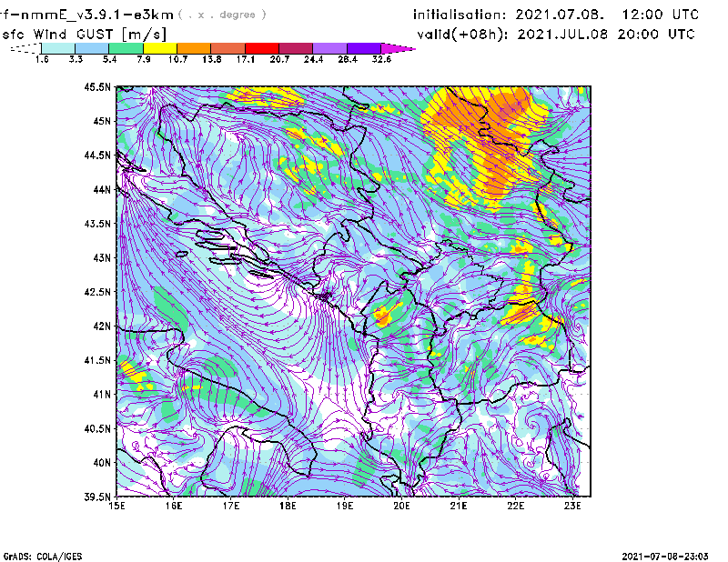The image size is (728, 562).
Task: Click the salmon 13.8–17.1 legend swatch
Action: tap(228, 48)
